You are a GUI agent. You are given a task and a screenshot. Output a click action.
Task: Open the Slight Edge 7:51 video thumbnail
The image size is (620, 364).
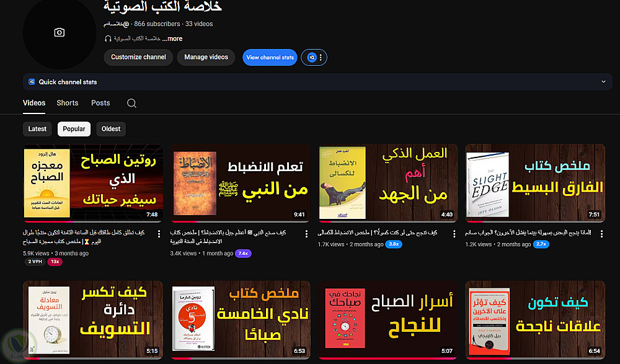(x=536, y=183)
